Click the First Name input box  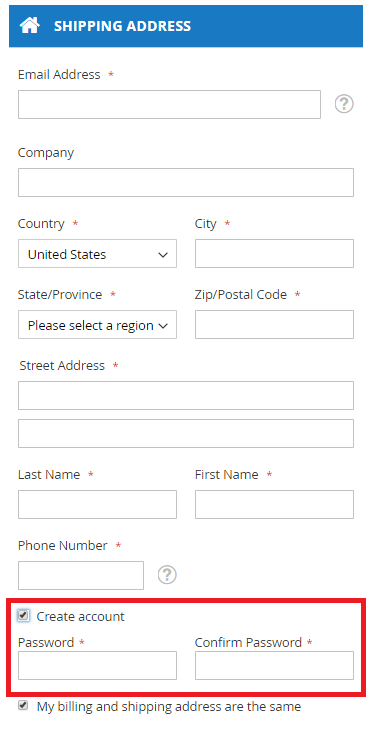click(274, 504)
